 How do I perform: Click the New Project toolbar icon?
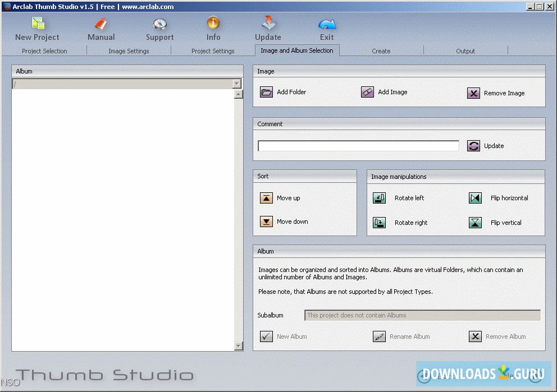click(x=38, y=24)
